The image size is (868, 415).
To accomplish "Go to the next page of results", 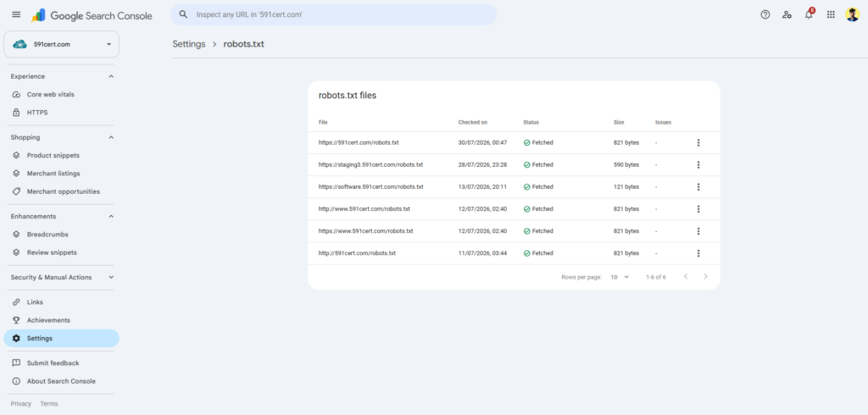I will [x=705, y=277].
